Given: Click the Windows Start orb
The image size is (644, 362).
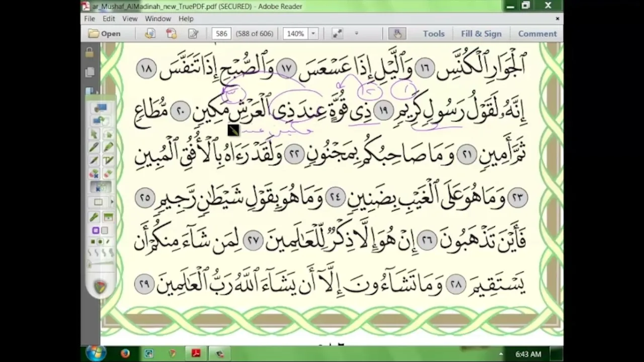Looking at the screenshot, I should coord(96,353).
